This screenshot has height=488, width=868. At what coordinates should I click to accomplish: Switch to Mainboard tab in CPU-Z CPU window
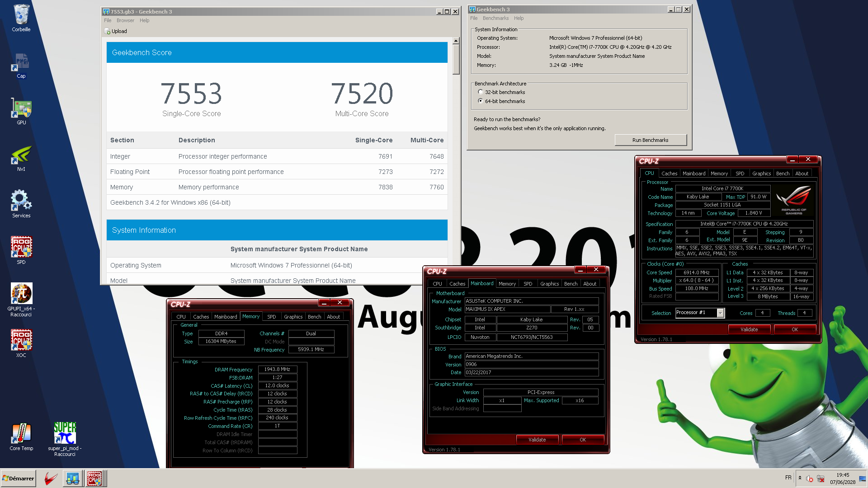click(x=694, y=174)
